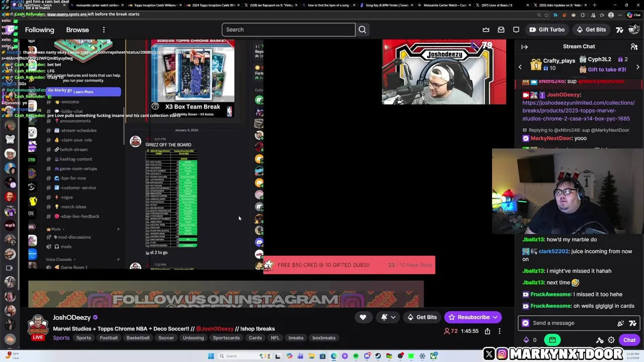Switch to the Song Key & BPM Finder tab
Screen dimensions: 644x362
(387, 5)
